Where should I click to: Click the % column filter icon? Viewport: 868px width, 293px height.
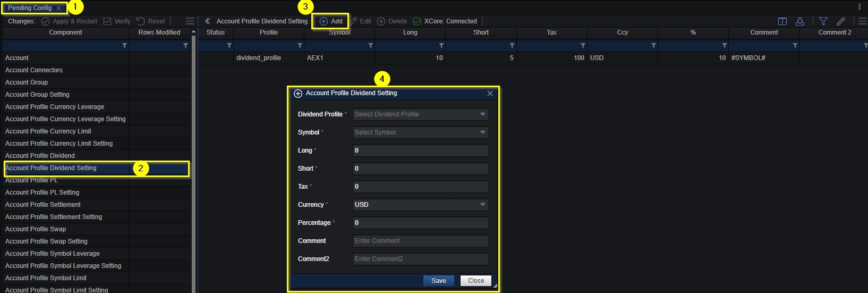click(724, 46)
